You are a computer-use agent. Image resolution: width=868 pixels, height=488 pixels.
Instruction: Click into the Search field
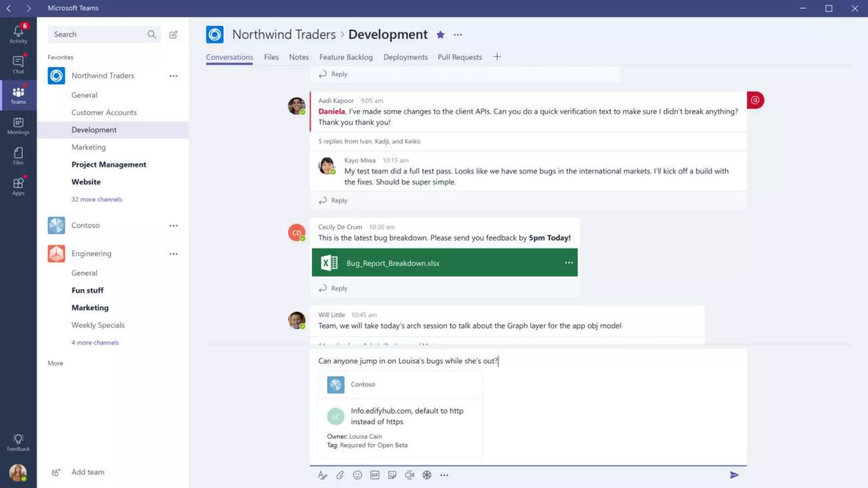tap(97, 34)
